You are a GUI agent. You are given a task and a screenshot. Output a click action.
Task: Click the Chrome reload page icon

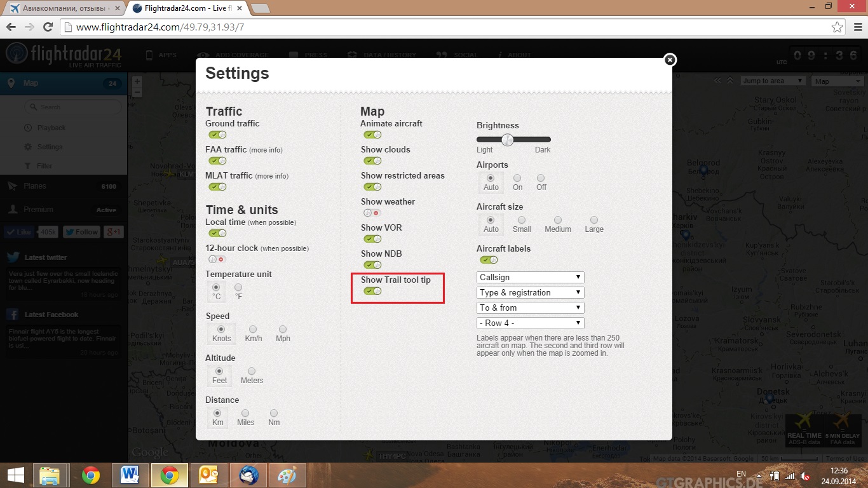coord(48,27)
